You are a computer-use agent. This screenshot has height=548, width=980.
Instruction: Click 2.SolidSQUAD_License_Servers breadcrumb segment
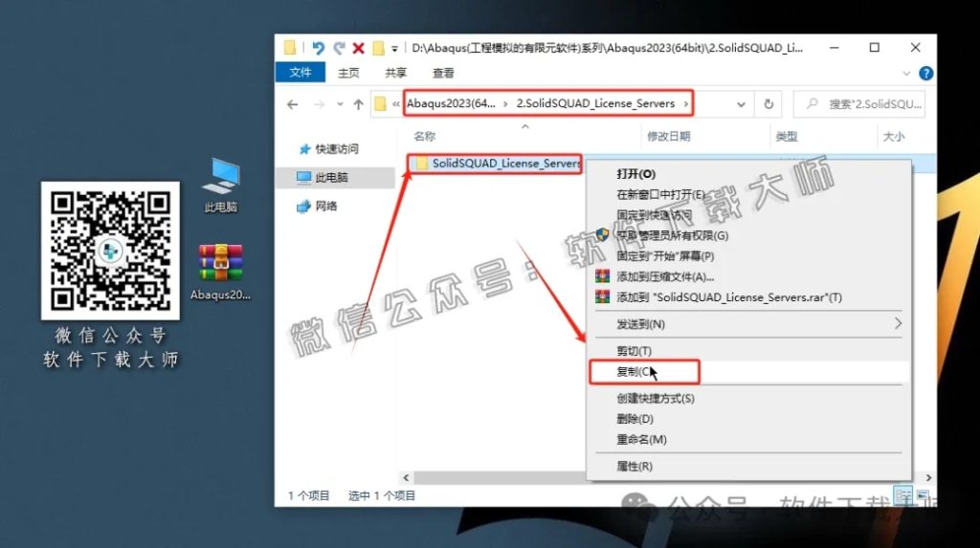(595, 103)
